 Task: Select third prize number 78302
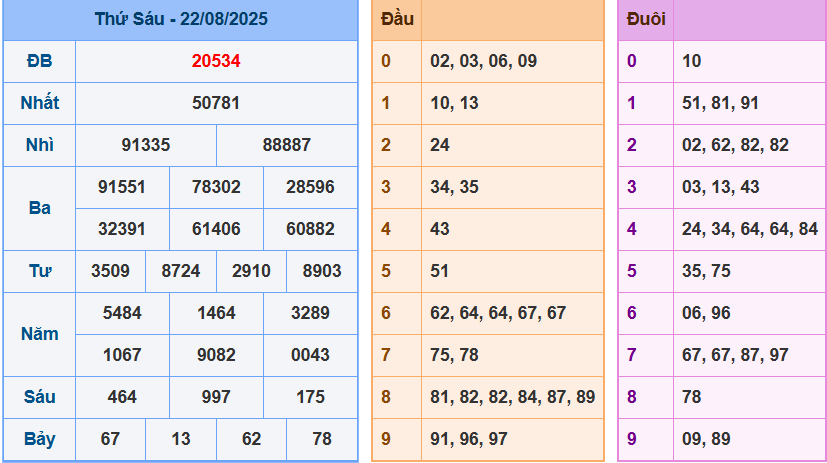[216, 187]
